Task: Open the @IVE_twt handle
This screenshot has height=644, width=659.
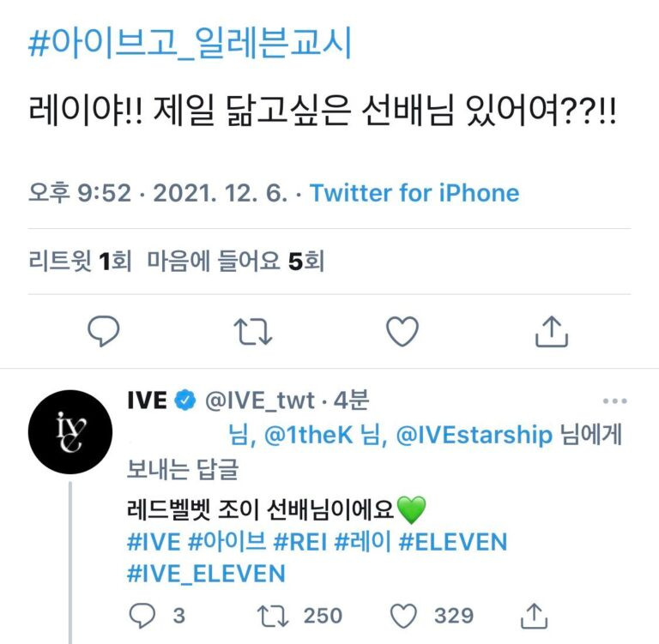Action: coord(260,400)
